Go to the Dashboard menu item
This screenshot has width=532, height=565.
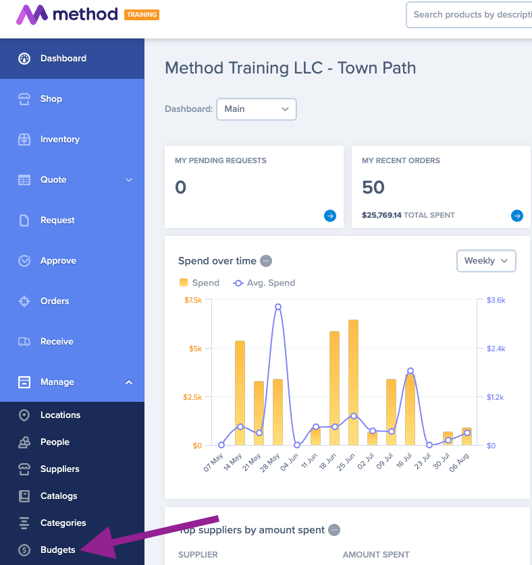(x=72, y=58)
